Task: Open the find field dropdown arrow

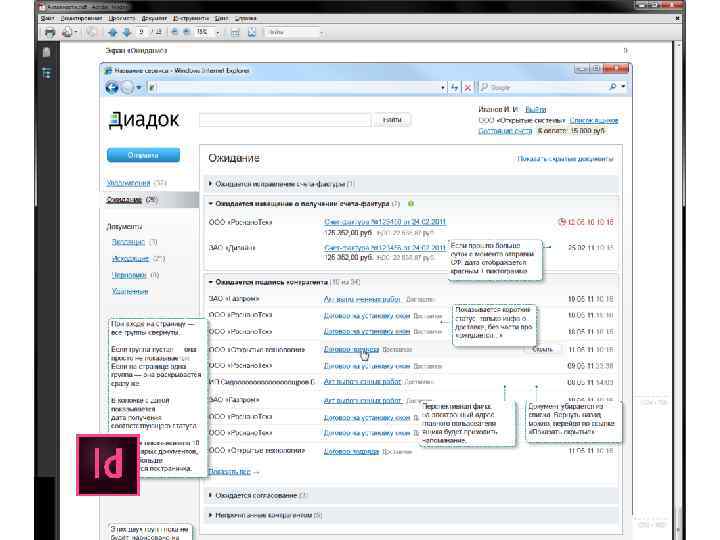Action: (321, 33)
